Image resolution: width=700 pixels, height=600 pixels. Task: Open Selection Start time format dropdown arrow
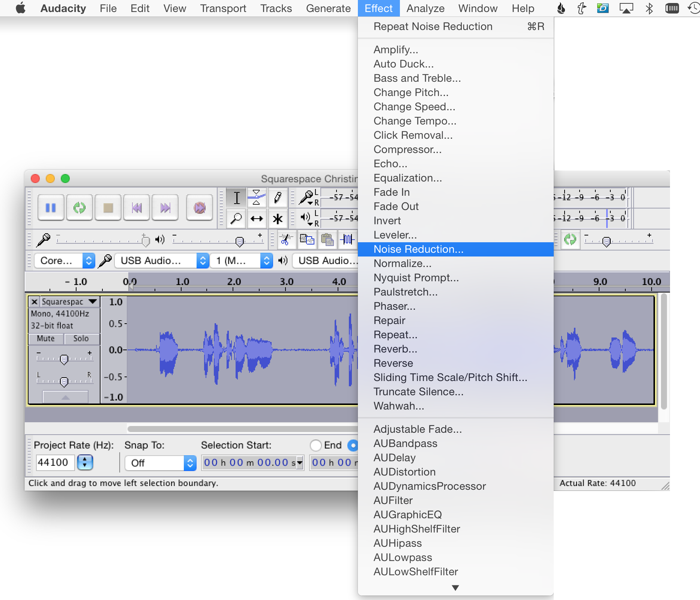pyautogui.click(x=300, y=463)
